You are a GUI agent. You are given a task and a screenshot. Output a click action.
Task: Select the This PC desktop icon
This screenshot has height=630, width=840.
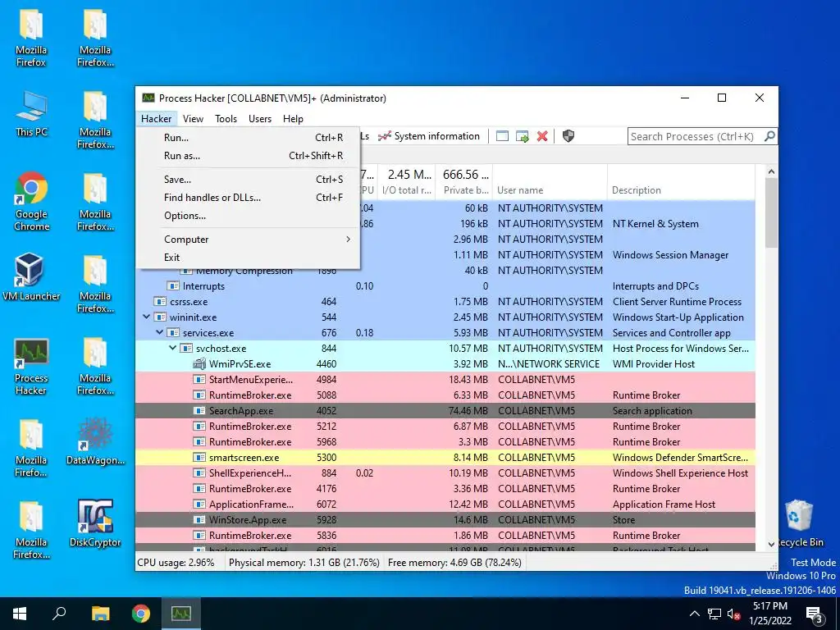point(31,114)
